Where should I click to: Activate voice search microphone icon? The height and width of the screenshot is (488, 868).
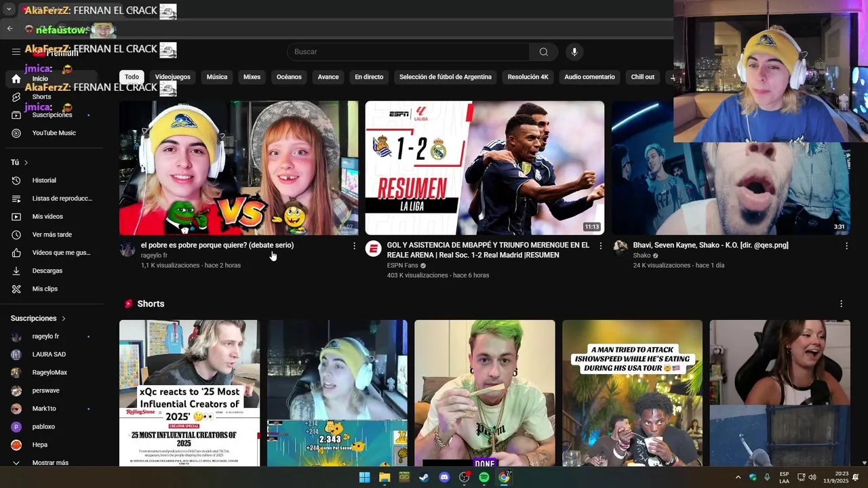(x=574, y=52)
